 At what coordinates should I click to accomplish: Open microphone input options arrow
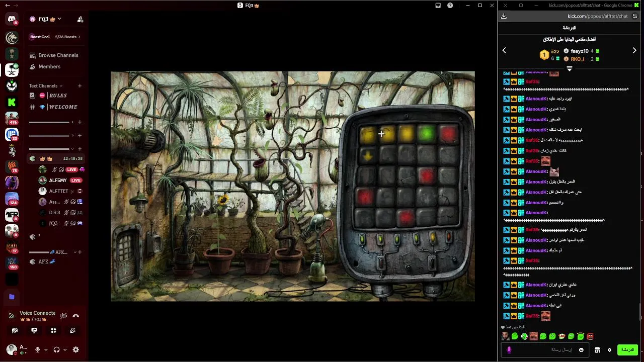[x=46, y=349]
